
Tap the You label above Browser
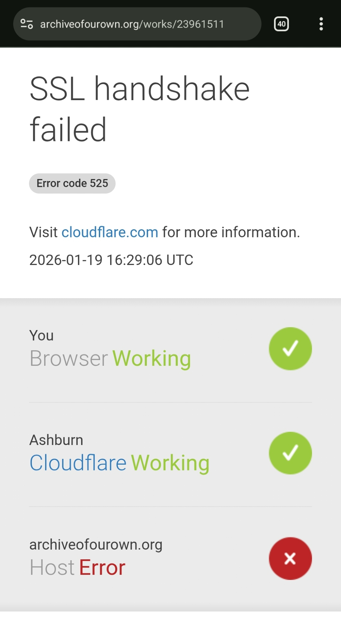(x=42, y=336)
